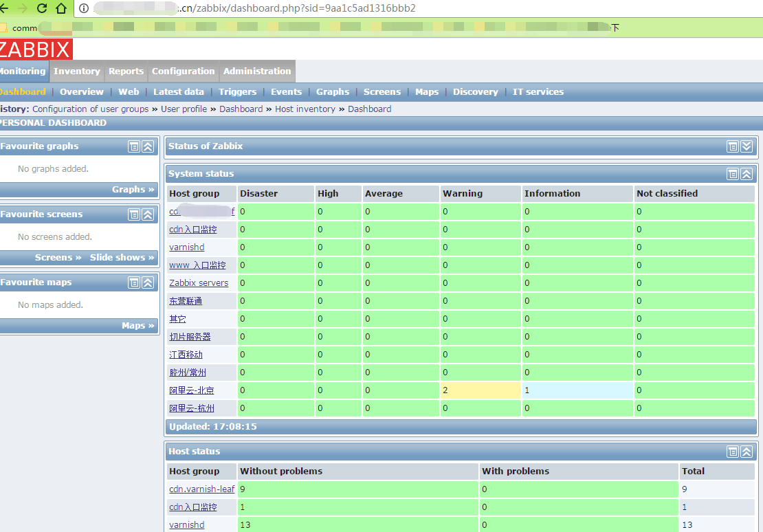Image resolution: width=763 pixels, height=532 pixels.
Task: Open Favourite screens widget menu icon
Action: click(134, 214)
